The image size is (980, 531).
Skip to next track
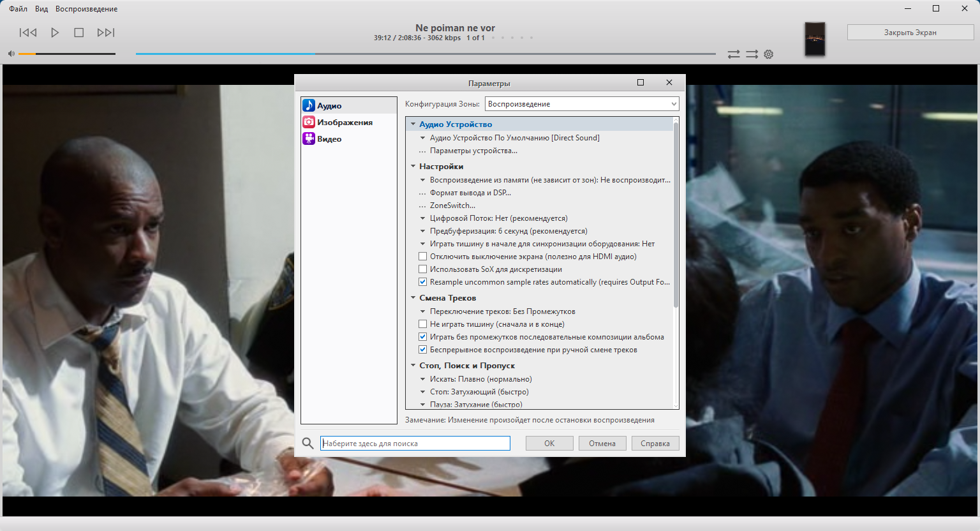coord(106,33)
